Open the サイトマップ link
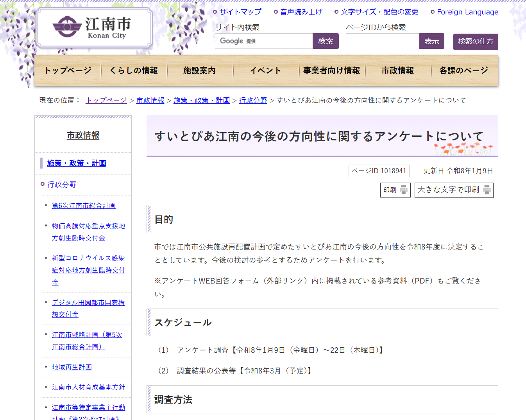Image resolution: width=526 pixels, height=420 pixels. pos(240,12)
